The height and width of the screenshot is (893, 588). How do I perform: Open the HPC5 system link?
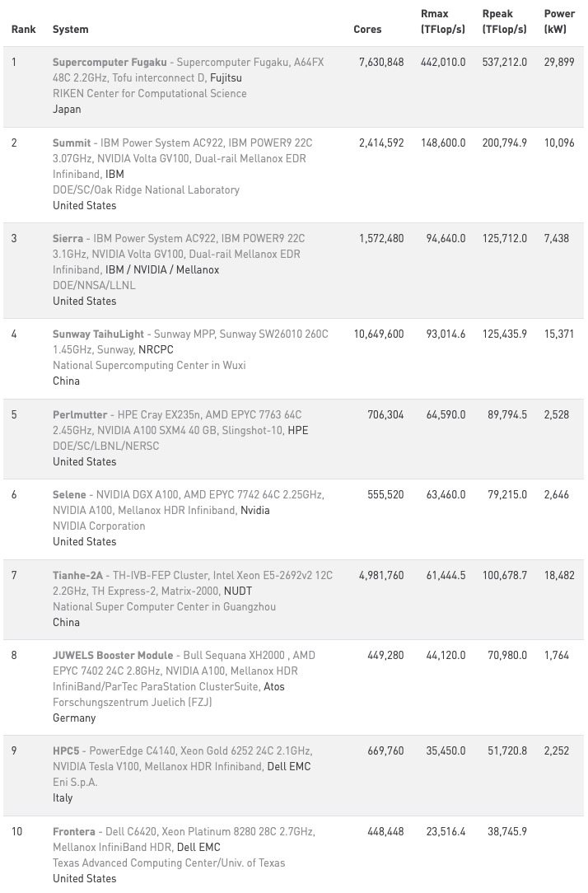66,751
